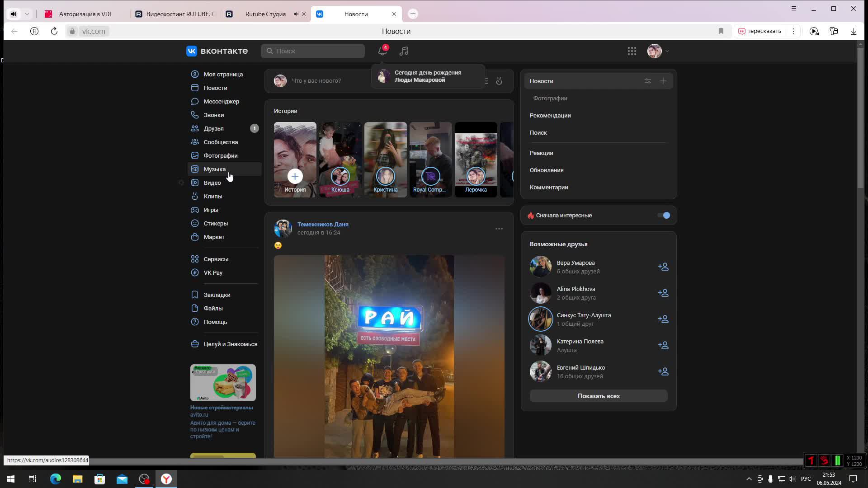Screen dimensions: 868x488
Task: Mute Rutube Студия tab sound icon
Action: click(296, 14)
